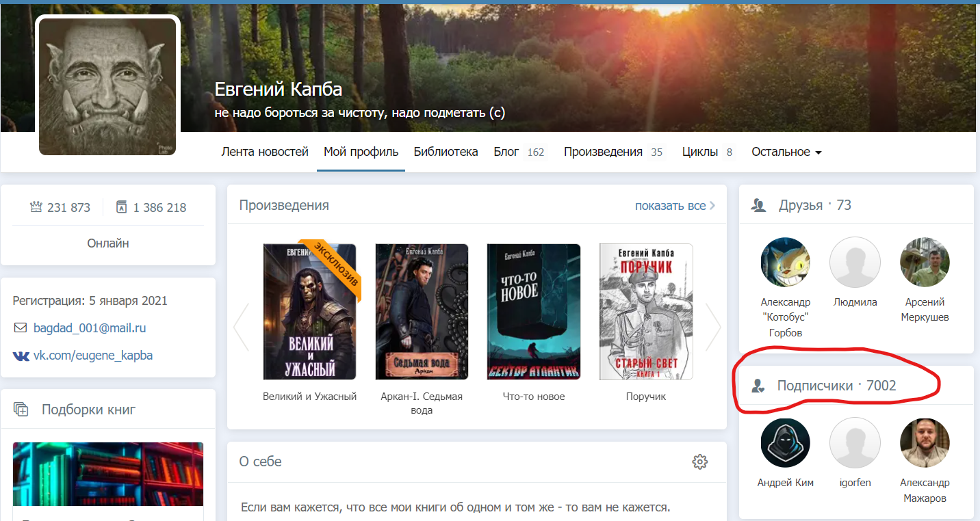
Task: Click the book views counter icon
Action: pyautogui.click(x=122, y=207)
